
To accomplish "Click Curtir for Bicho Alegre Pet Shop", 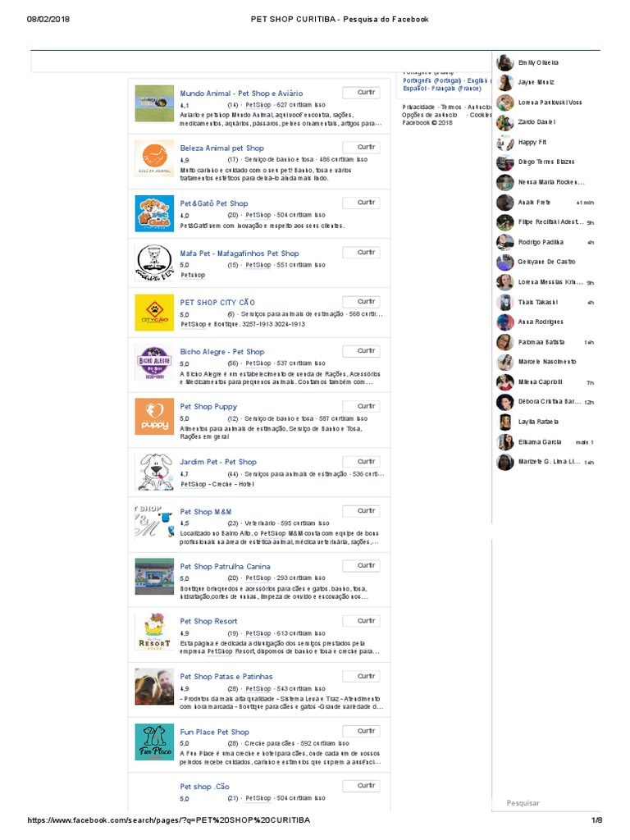I will [361, 351].
